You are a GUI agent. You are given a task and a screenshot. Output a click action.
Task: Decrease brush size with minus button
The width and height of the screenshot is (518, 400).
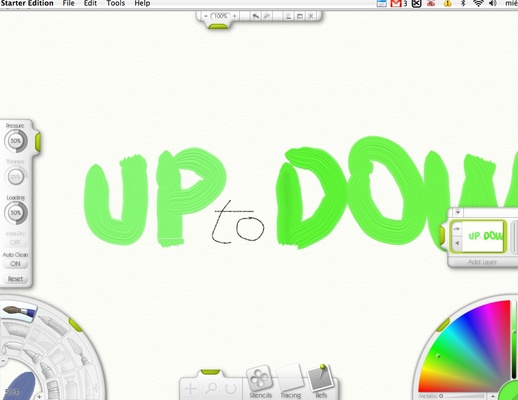tap(3, 361)
